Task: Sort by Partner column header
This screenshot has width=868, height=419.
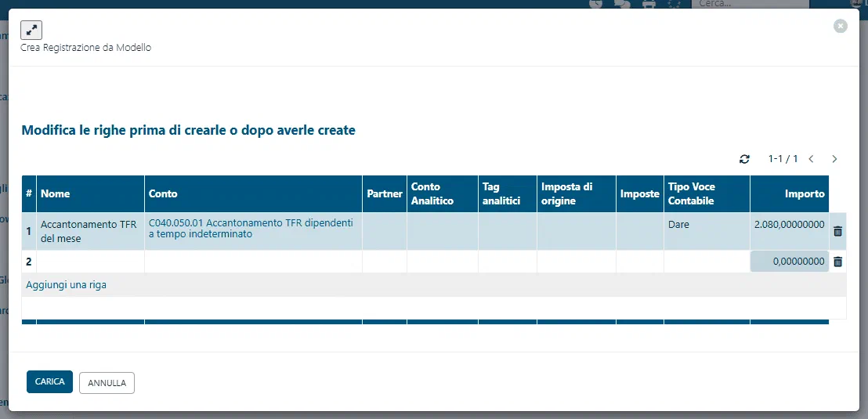Action: (x=384, y=193)
